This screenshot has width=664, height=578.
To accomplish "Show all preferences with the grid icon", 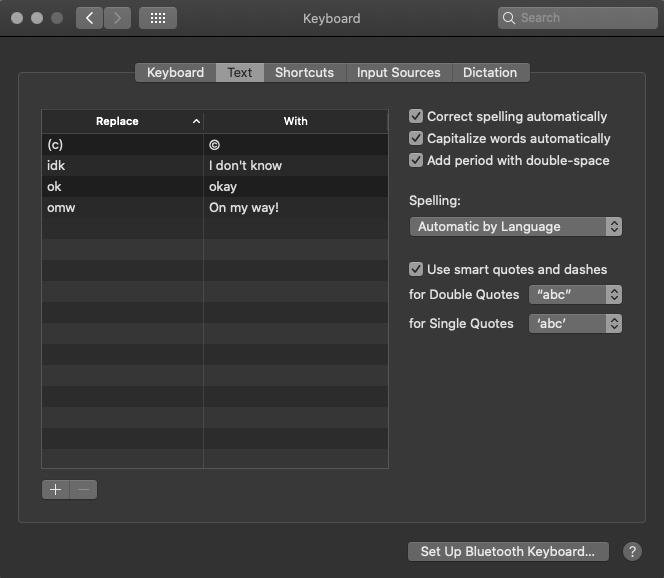I will click(x=158, y=18).
